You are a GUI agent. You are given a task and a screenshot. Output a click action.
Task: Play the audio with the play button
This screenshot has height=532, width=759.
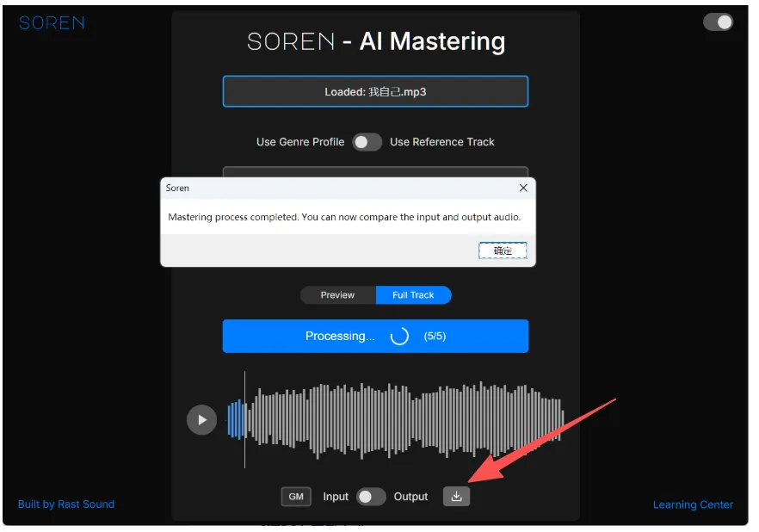(x=201, y=420)
